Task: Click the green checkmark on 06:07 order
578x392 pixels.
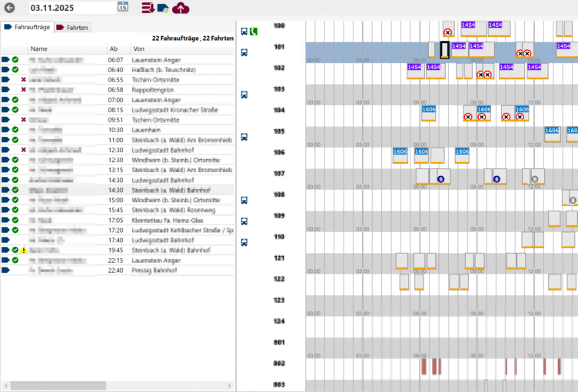Action: click(15, 59)
